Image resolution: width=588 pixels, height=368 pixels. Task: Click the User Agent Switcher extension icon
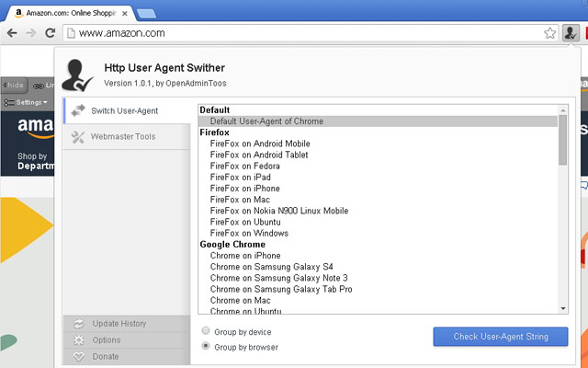coord(571,33)
